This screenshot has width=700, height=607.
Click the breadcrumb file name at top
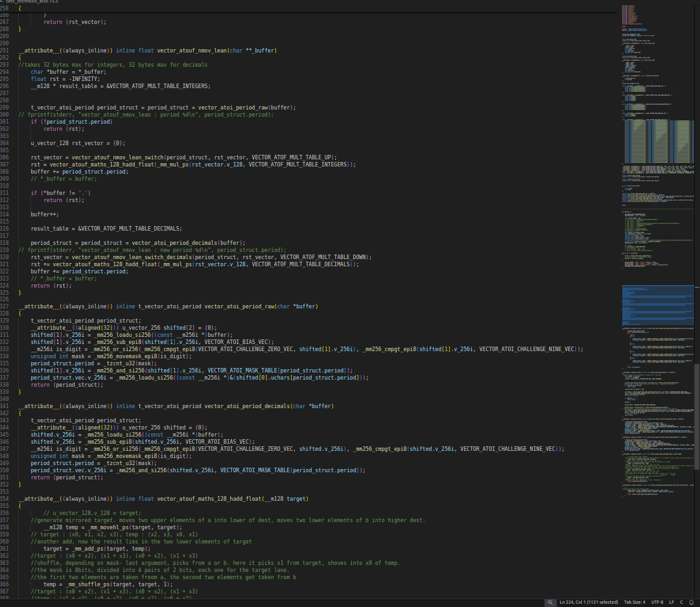pyautogui.click(x=32, y=1)
